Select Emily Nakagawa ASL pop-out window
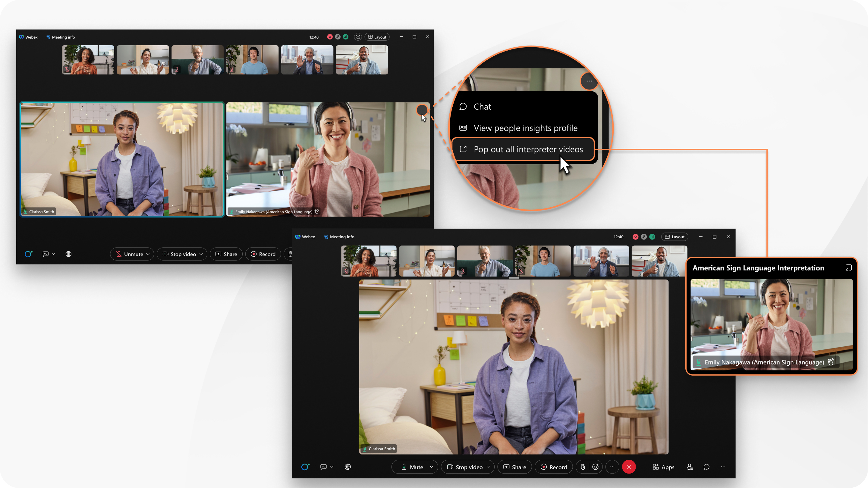The width and height of the screenshot is (868, 488). 772,316
